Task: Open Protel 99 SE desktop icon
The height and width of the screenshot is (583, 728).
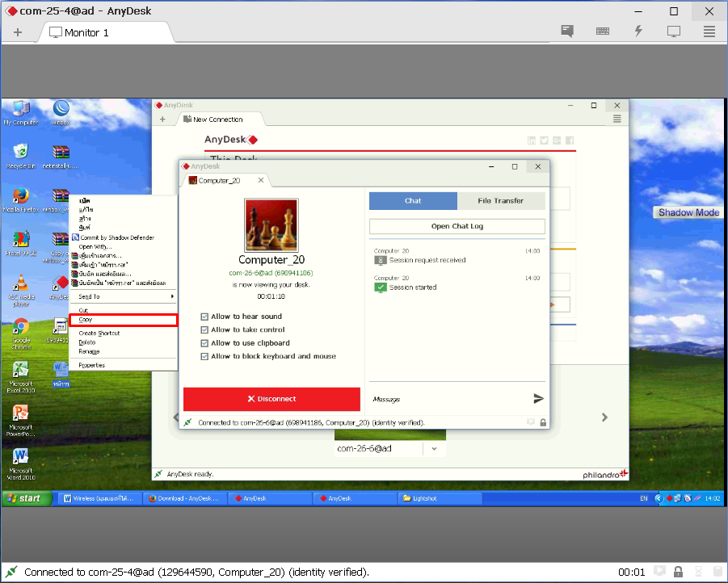Action: click(20, 243)
